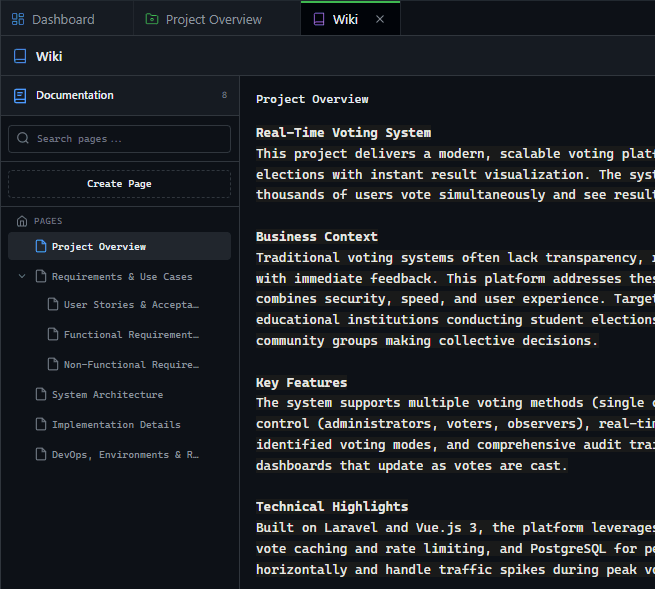
Task: Click the Project Overview tab folder icon
Action: click(152, 19)
